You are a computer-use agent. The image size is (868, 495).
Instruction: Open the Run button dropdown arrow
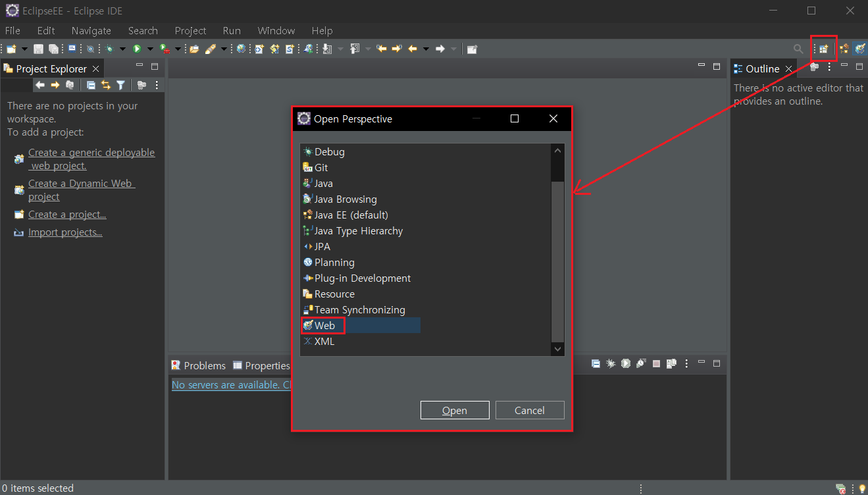(150, 49)
